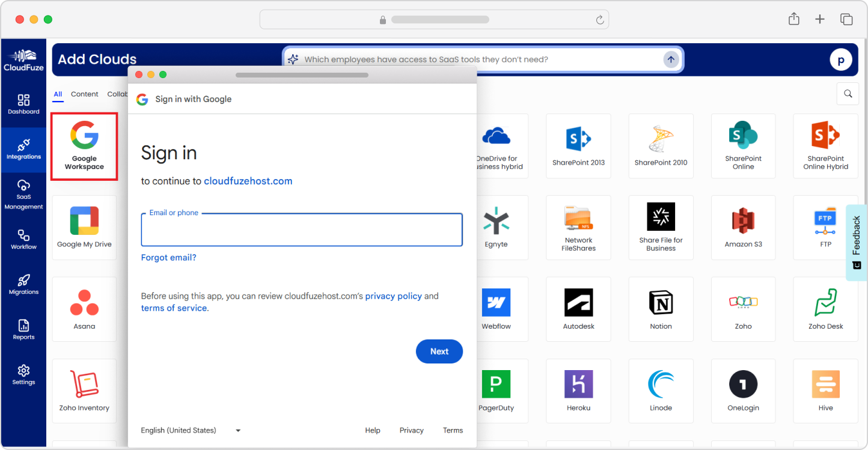The width and height of the screenshot is (868, 450).
Task: Choose the Asana cloud tile
Action: tap(84, 309)
